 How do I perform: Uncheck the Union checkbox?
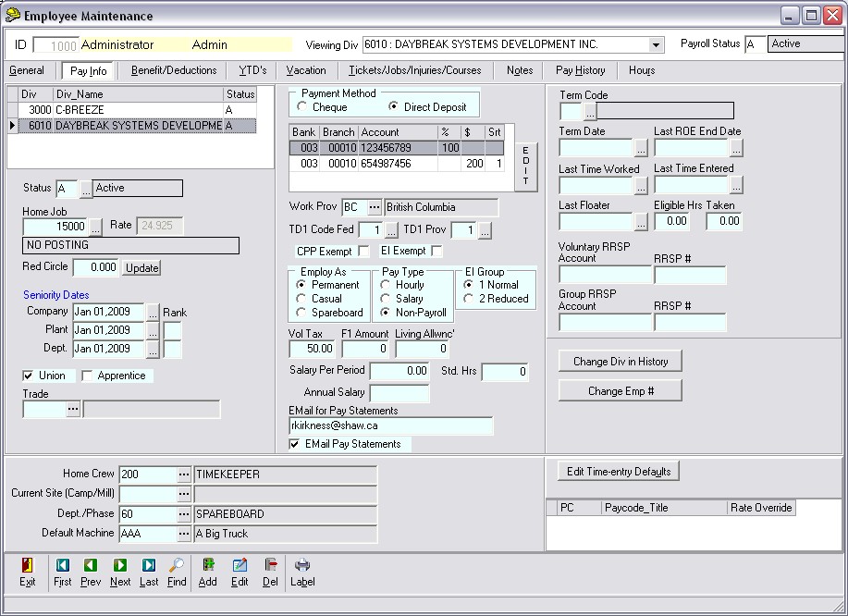tap(29, 376)
